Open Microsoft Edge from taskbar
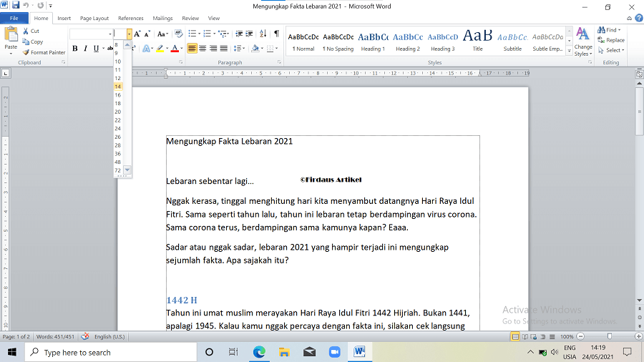The image size is (644, 362). coord(259,352)
